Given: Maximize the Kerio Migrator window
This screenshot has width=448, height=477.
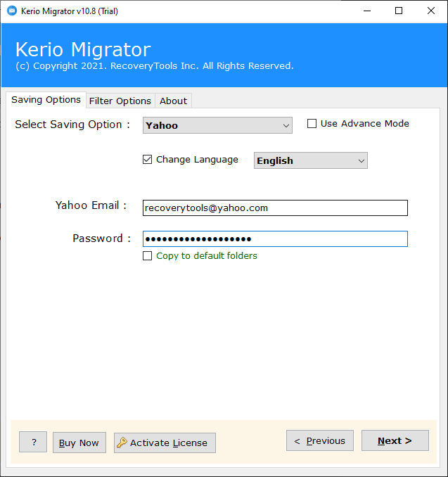Looking at the screenshot, I should [x=399, y=11].
